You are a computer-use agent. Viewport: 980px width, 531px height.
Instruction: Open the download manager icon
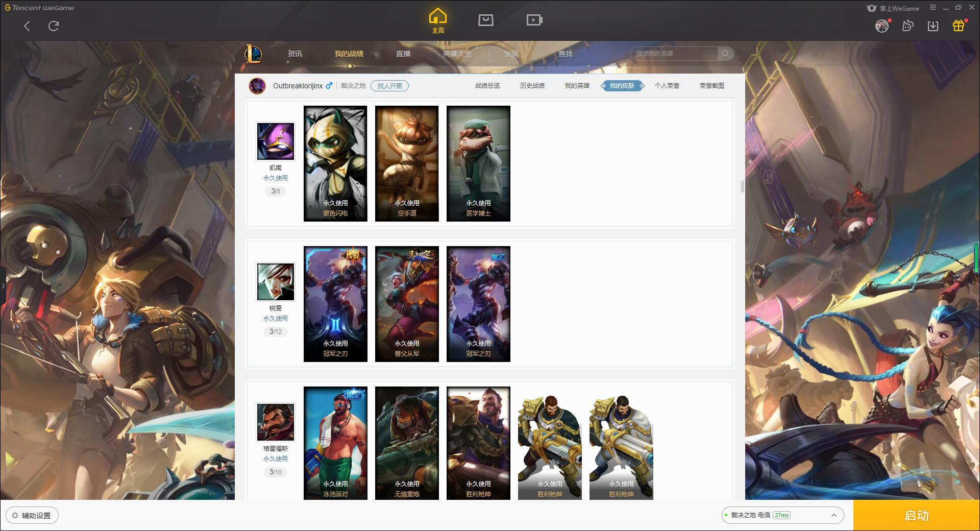pyautogui.click(x=933, y=26)
